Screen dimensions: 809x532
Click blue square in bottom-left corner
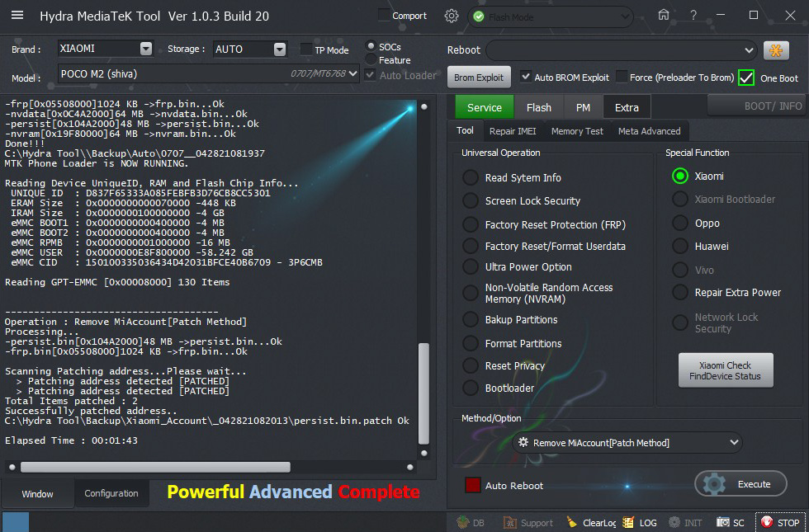pos(16,521)
